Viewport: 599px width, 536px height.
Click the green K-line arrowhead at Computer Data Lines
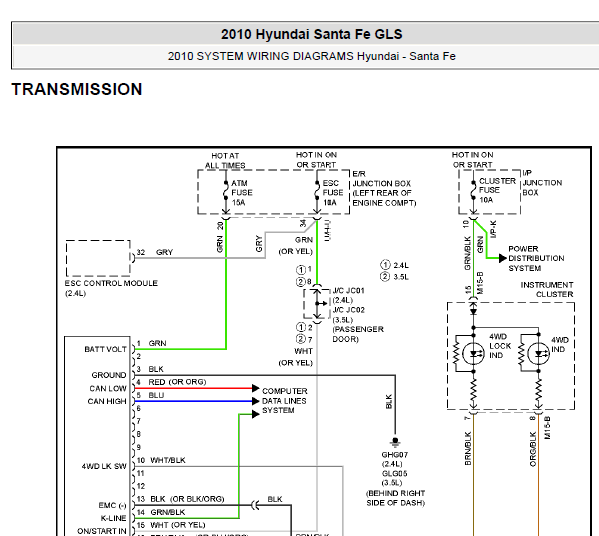[x=256, y=414]
